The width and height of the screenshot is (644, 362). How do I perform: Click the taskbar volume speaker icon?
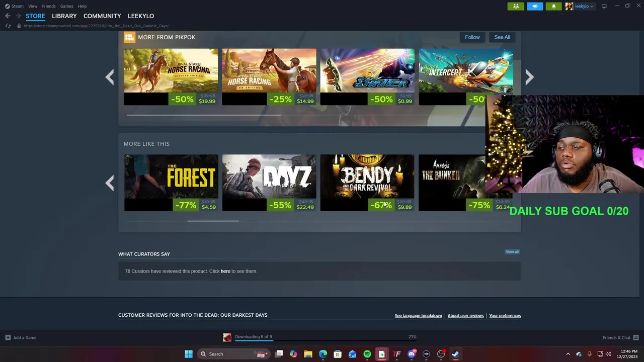[x=608, y=354]
